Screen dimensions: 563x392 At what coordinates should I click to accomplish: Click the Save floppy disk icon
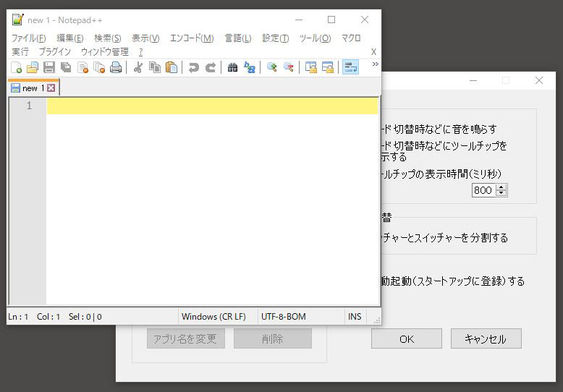pos(49,67)
